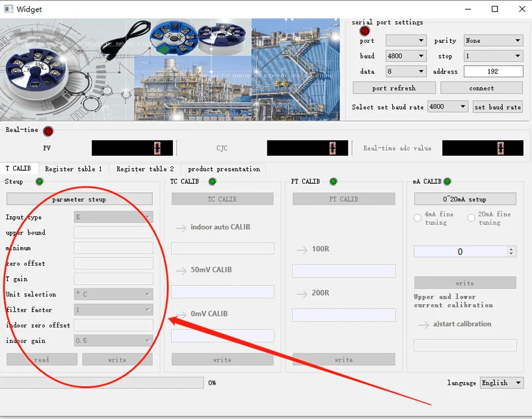
Task: Click the Widget app icon in title bar
Action: tap(9, 9)
